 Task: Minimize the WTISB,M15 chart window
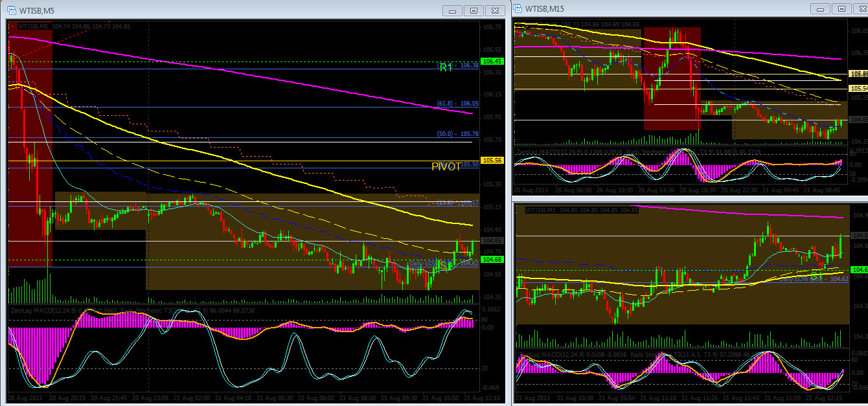(x=819, y=8)
